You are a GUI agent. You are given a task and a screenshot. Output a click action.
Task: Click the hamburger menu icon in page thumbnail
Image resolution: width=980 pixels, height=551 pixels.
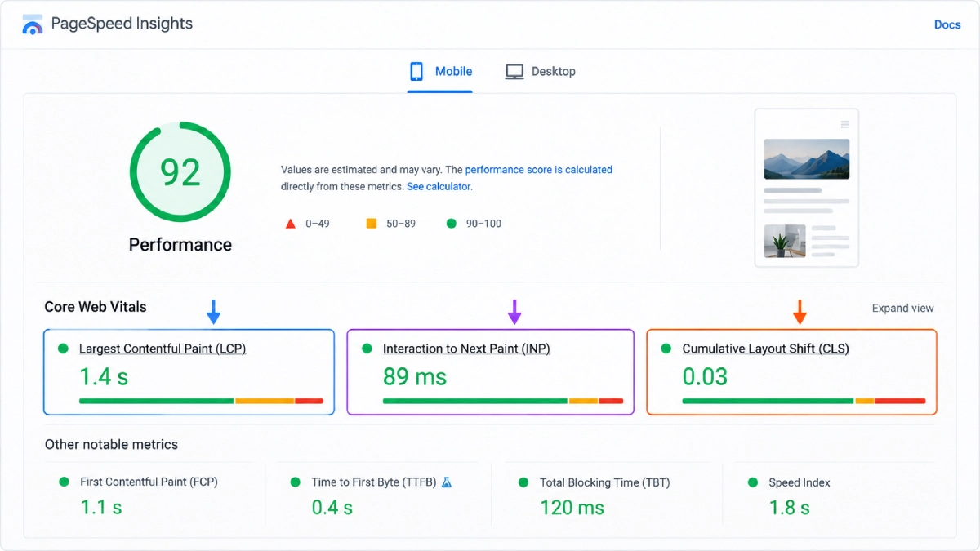pyautogui.click(x=845, y=124)
